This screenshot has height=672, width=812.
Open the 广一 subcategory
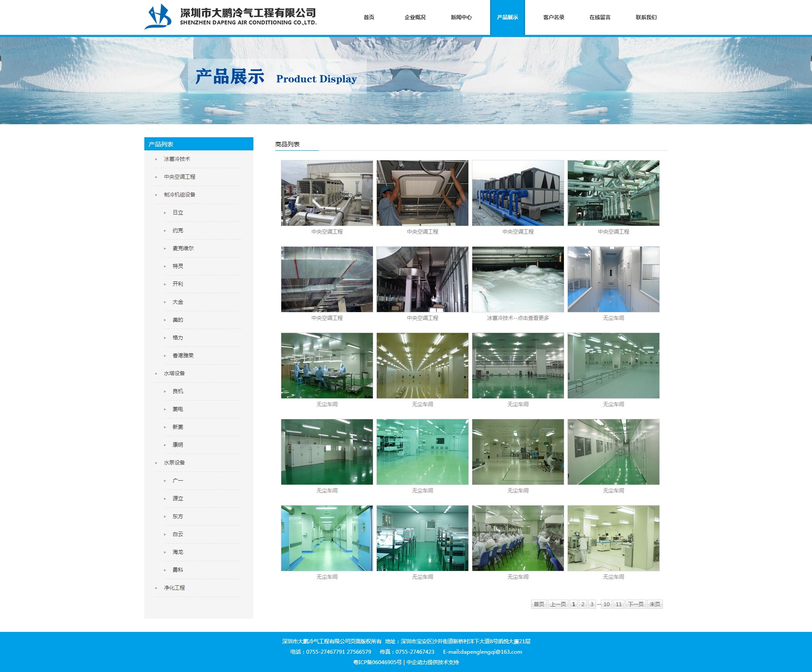click(x=178, y=481)
